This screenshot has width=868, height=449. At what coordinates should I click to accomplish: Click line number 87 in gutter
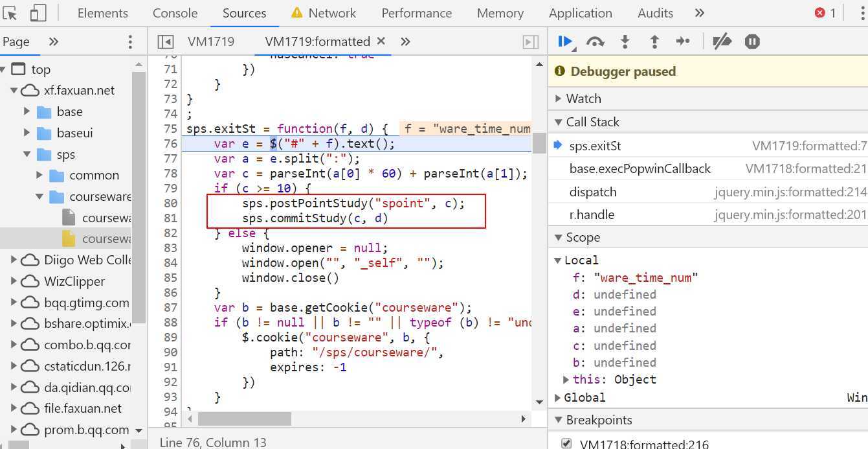171,307
